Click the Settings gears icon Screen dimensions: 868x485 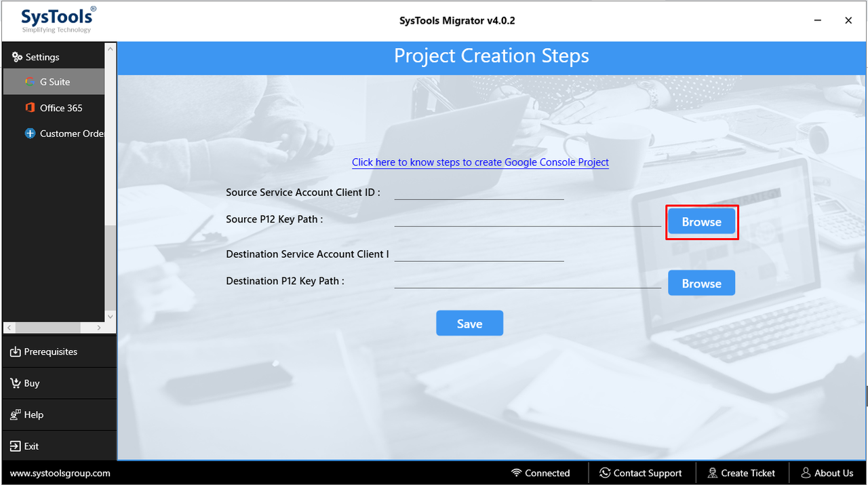(17, 57)
